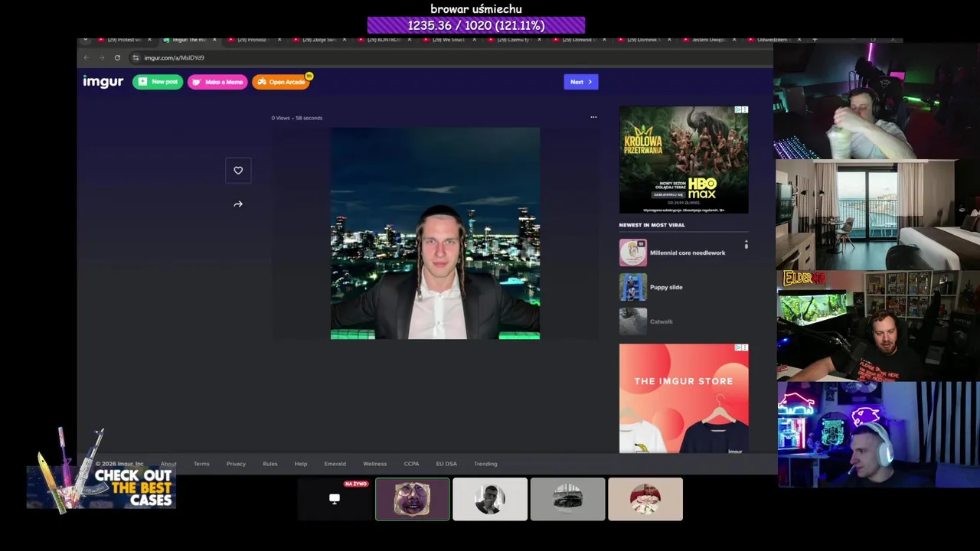Open the Puppy slide post

pos(666,287)
